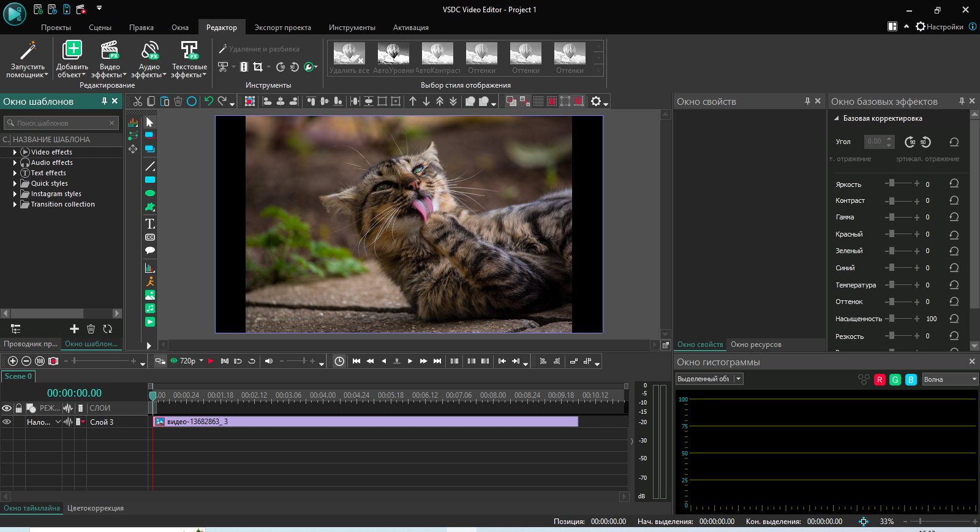Click the template search input field
980x532 pixels.
[61, 123]
